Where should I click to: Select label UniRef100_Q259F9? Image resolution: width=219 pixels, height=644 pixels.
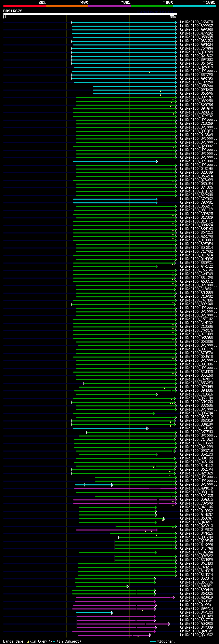(x=196, y=67)
